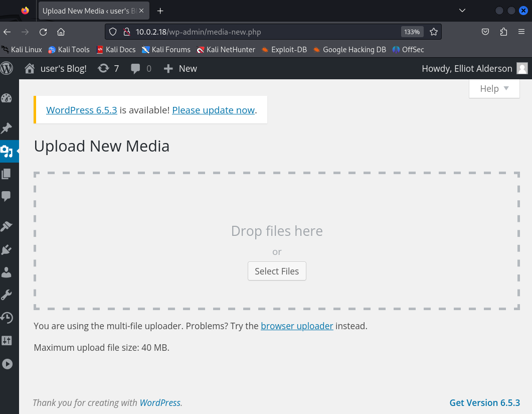This screenshot has height=414, width=532.
Task: Open the Pages icon in sidebar
Action: click(x=7, y=174)
